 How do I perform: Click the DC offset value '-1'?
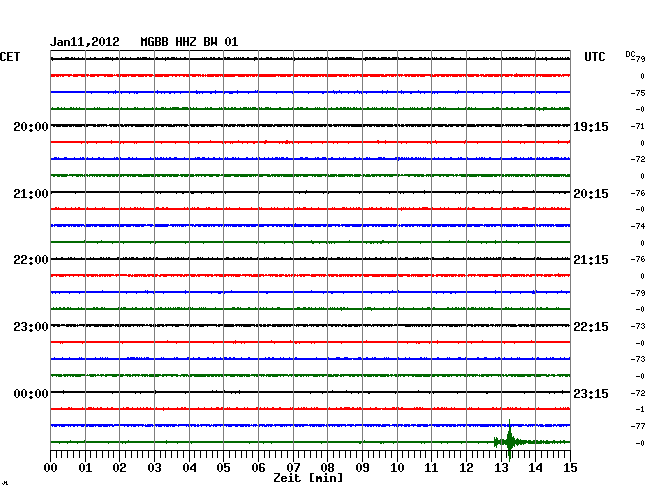pos(640,409)
